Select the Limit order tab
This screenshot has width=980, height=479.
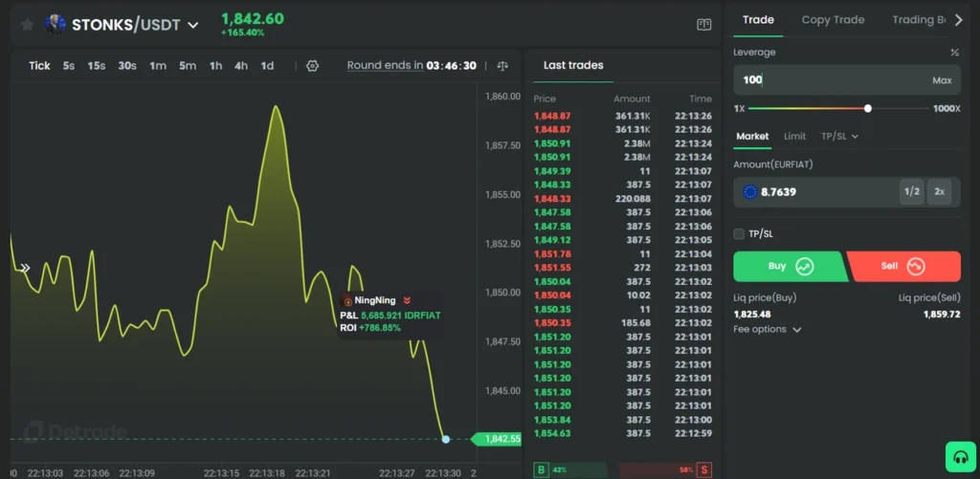(794, 136)
